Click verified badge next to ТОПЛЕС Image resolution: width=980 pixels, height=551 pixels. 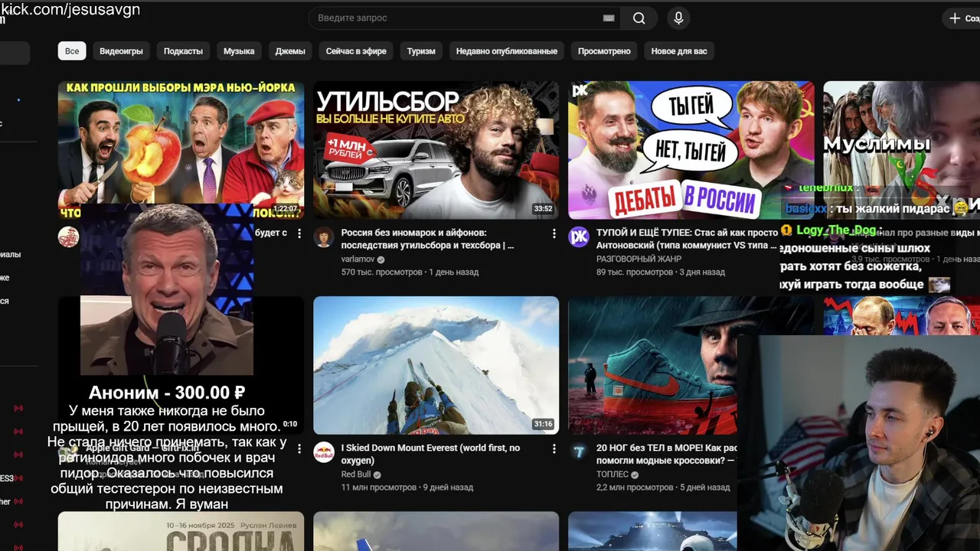coord(635,474)
